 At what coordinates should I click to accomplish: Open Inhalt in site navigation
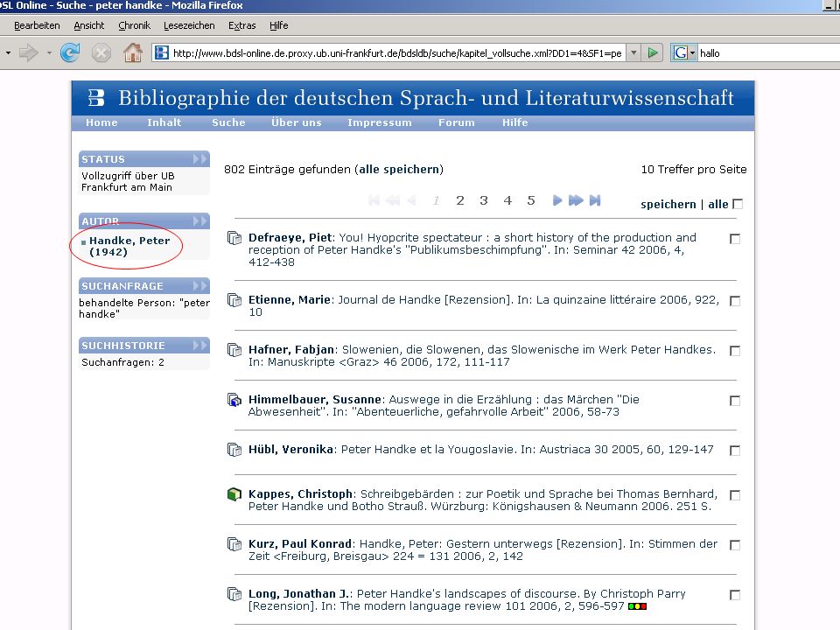tap(164, 122)
